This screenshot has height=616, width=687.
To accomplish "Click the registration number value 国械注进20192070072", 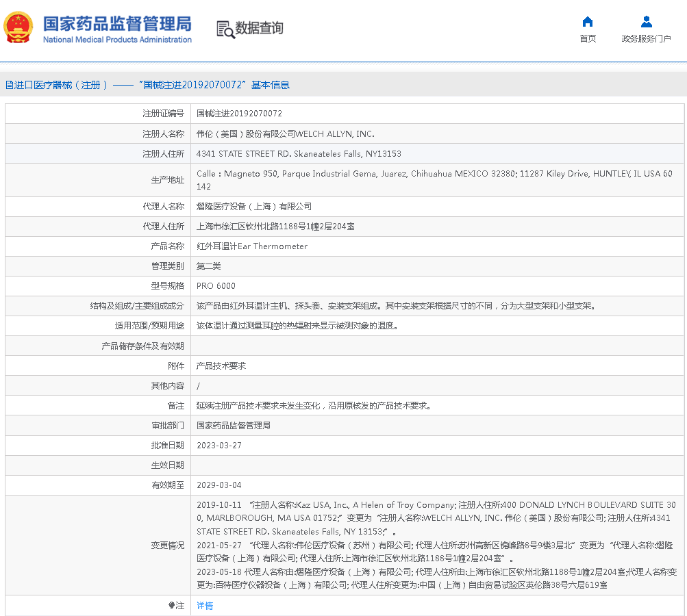I will tap(239, 114).
